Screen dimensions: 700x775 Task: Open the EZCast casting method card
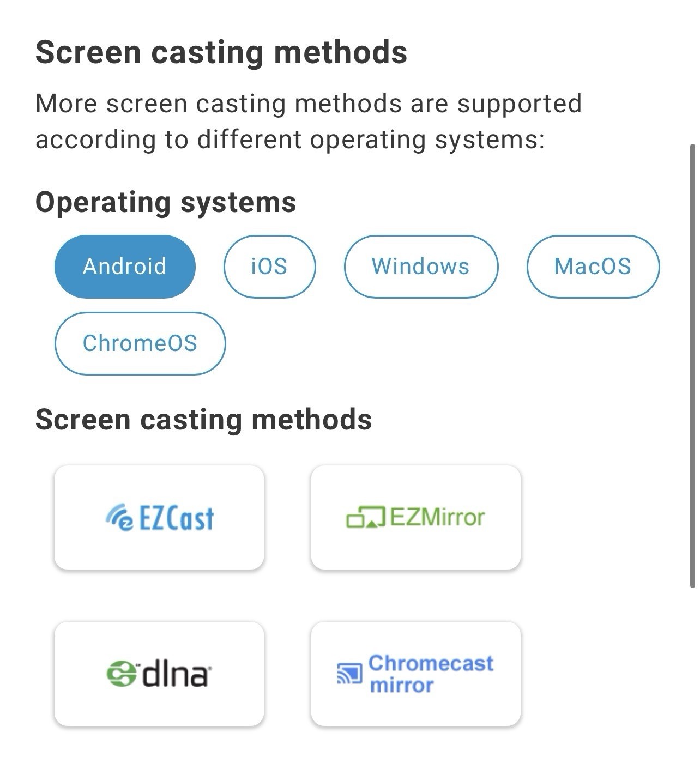(159, 517)
